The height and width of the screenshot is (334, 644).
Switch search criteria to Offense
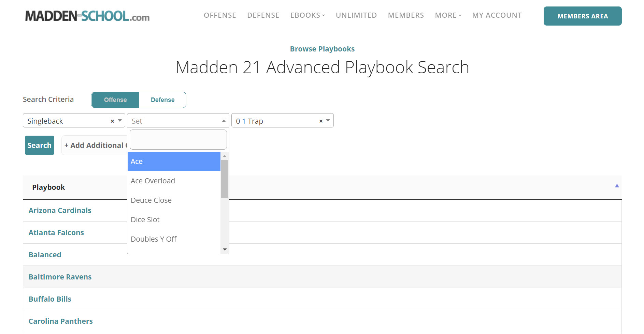click(x=115, y=100)
